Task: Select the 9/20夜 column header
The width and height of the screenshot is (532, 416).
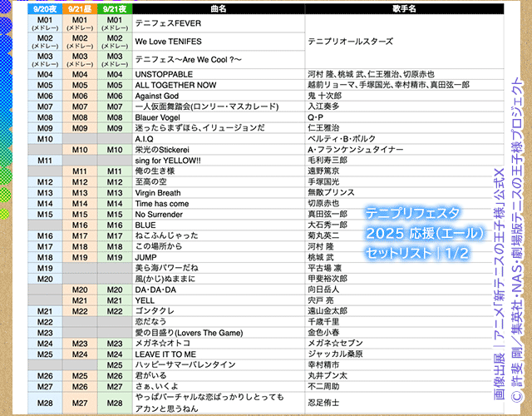Action: coord(45,8)
